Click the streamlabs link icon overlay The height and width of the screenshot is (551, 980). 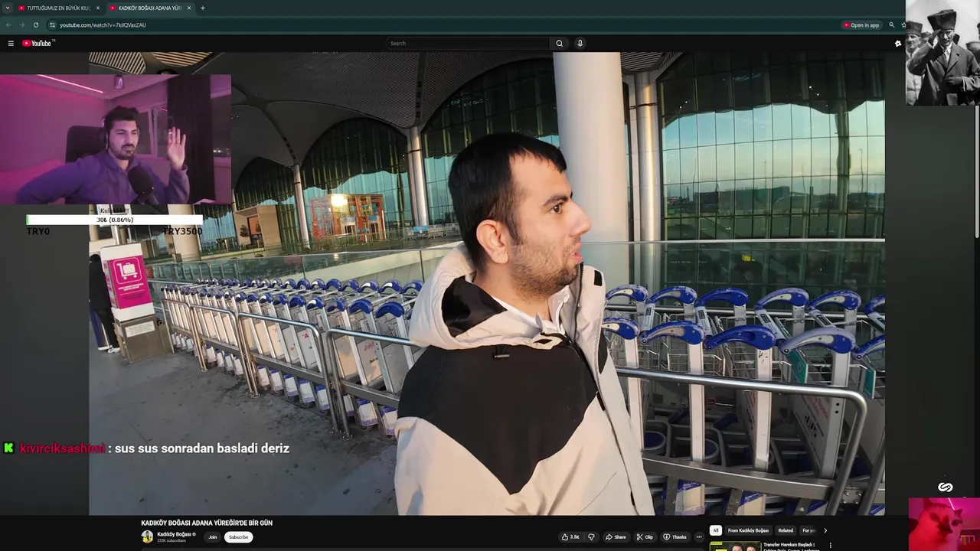[946, 487]
